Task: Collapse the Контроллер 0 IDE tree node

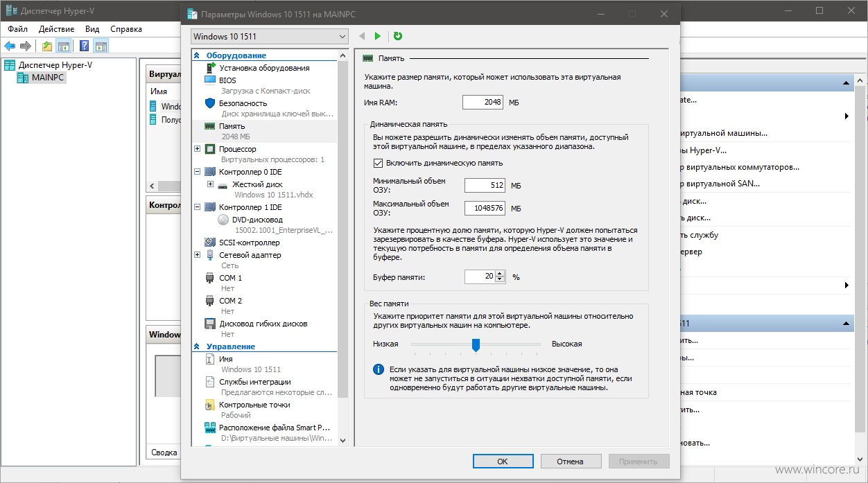Action: tap(198, 172)
